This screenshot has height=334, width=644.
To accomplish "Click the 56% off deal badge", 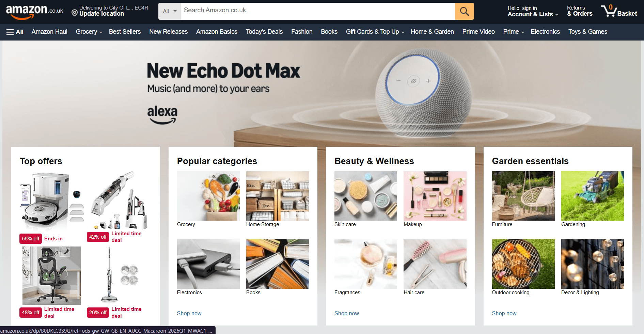I will tap(30, 239).
